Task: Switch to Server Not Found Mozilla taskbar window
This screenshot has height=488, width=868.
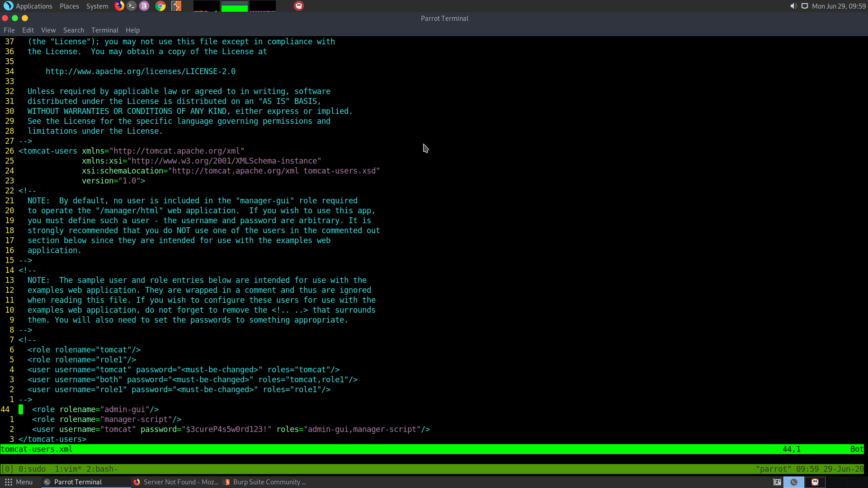Action: click(x=176, y=482)
